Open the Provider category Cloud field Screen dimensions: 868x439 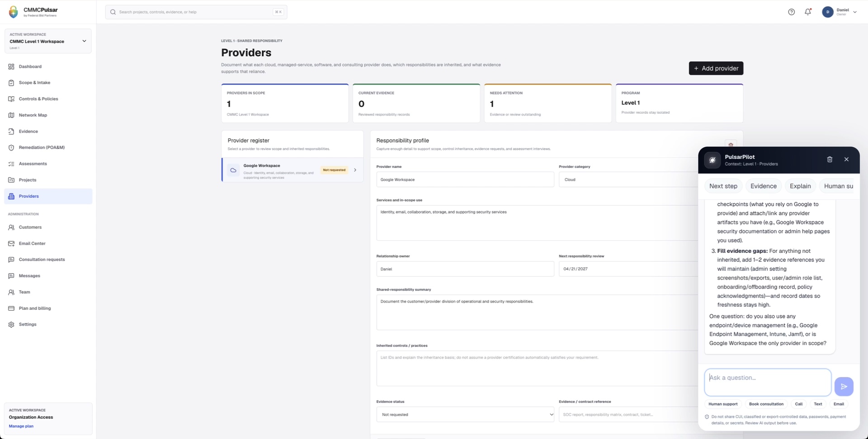tap(629, 180)
